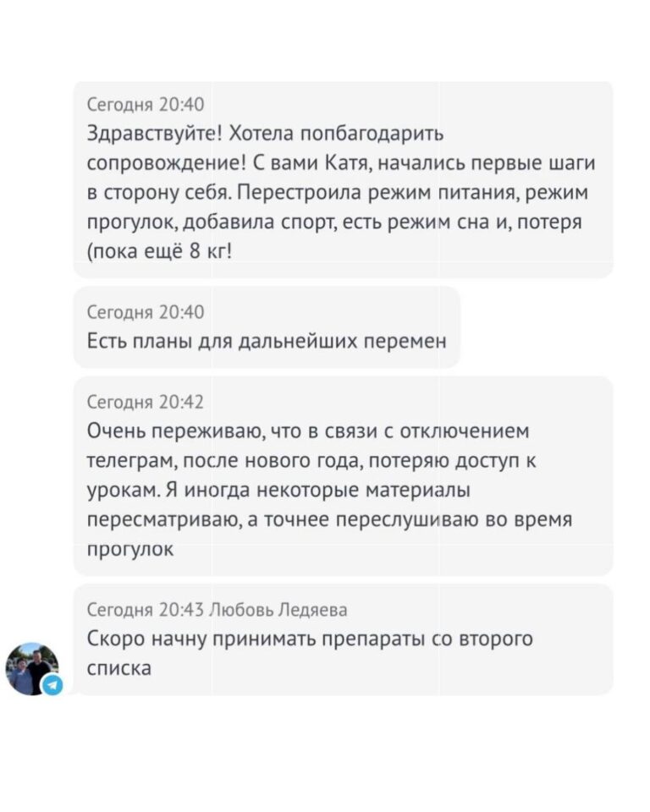
Task: Click the "Сегодня 20:43" timestamp
Action: 145,610
